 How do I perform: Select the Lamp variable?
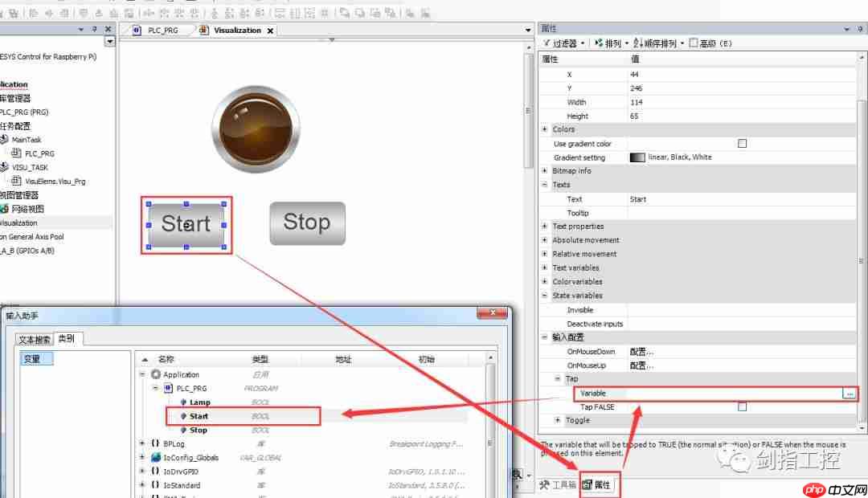point(200,402)
